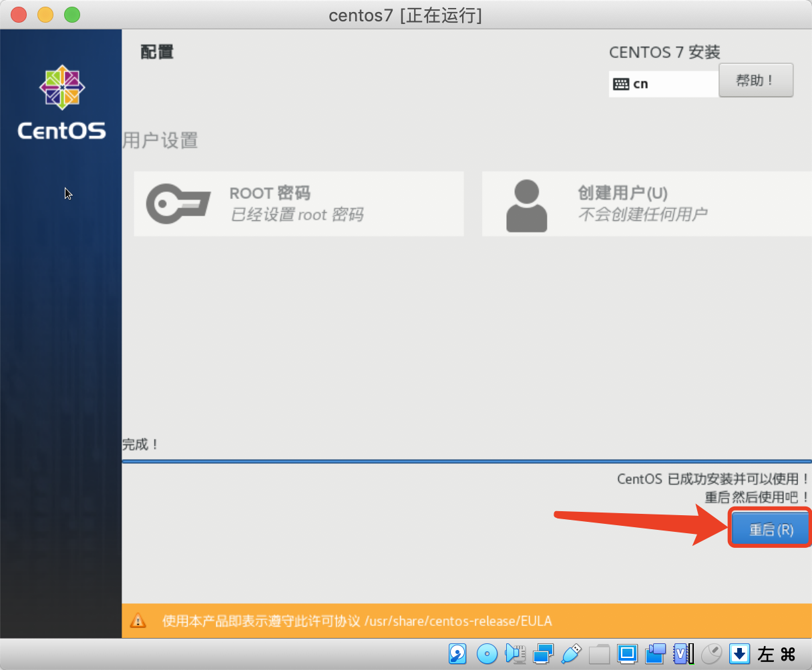The image size is (812, 670).
Task: Click the installation progress bar
Action: coord(467,460)
